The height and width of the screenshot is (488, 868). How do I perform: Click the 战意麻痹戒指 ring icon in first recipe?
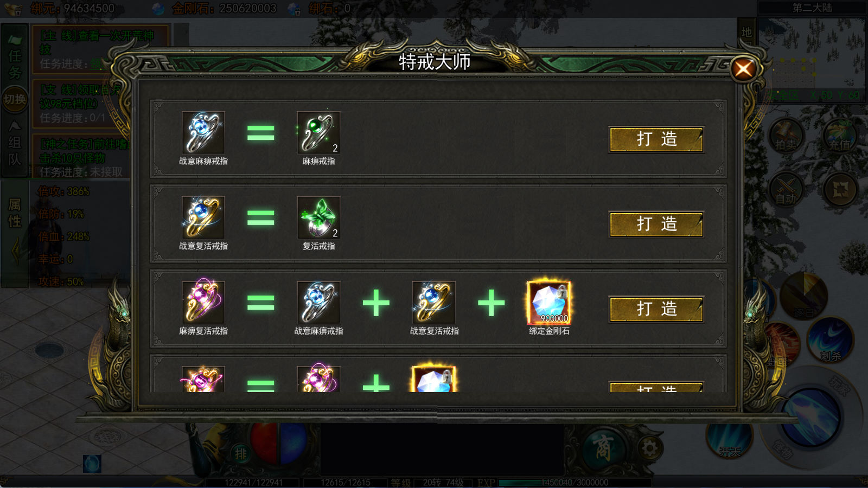[203, 132]
